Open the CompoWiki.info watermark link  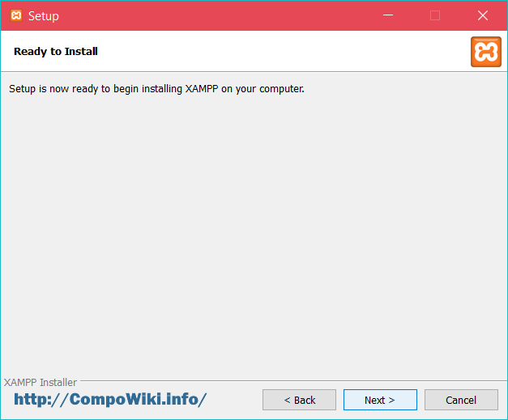click(x=110, y=399)
